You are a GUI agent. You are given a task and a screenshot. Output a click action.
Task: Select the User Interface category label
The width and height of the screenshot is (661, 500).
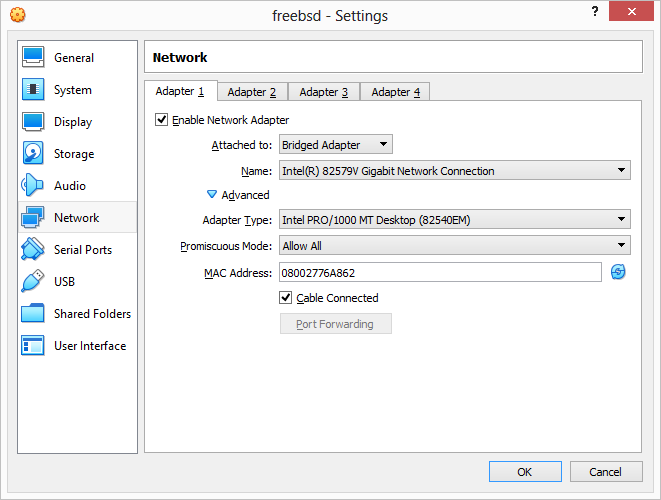(x=90, y=346)
